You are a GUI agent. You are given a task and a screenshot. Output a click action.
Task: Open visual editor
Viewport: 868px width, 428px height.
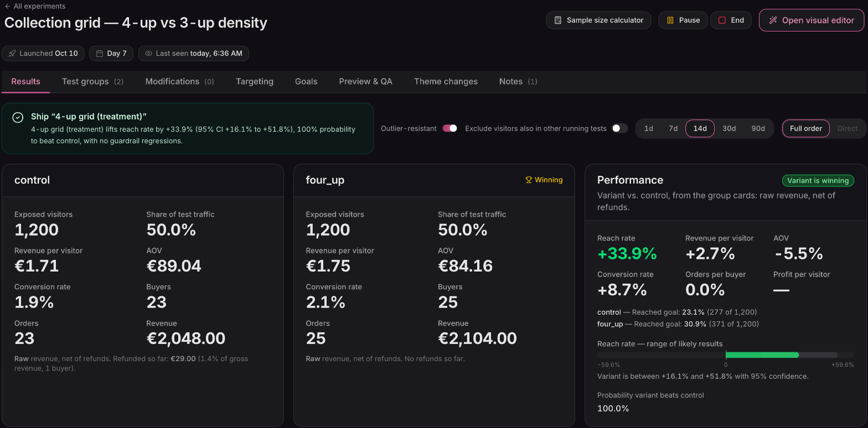[x=812, y=20]
